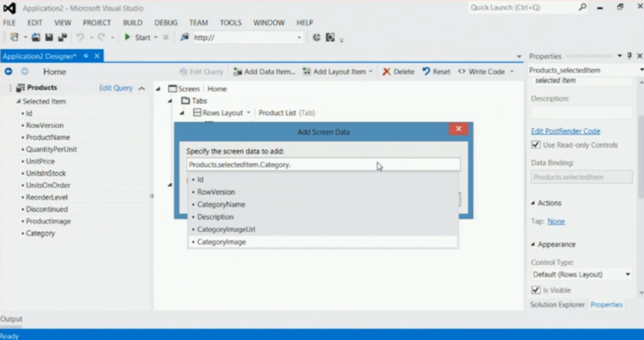The width and height of the screenshot is (644, 340).
Task: Open the Write Code dropdown
Action: click(512, 71)
